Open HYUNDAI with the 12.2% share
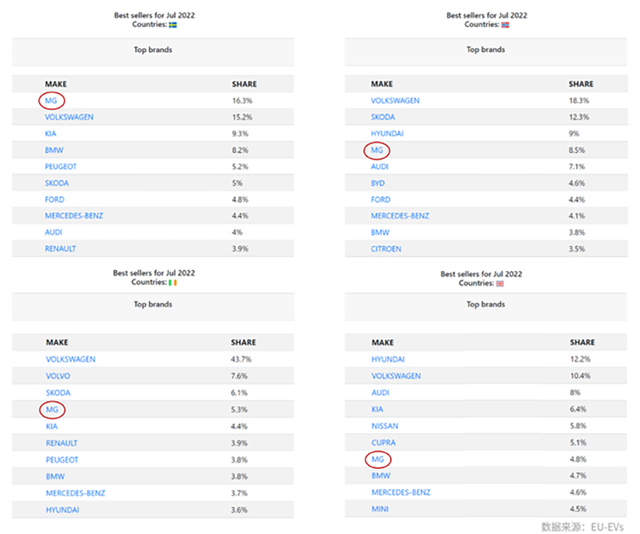Viewport: 640px width, 534px height. click(x=388, y=359)
